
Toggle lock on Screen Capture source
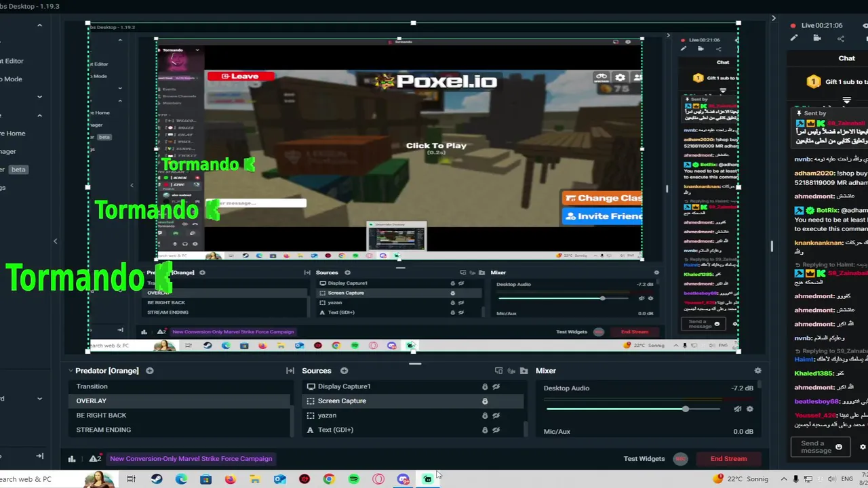pyautogui.click(x=484, y=401)
